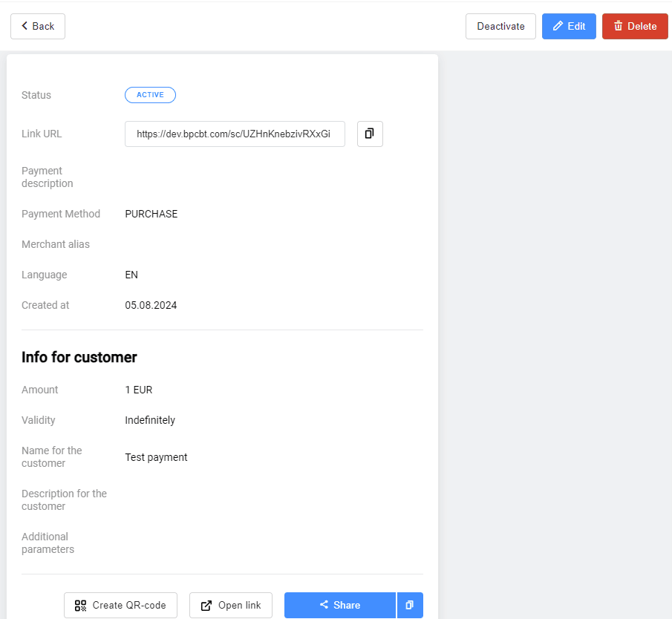
Task: Click the QR-code icon to create a QR code
Action: pos(81,606)
